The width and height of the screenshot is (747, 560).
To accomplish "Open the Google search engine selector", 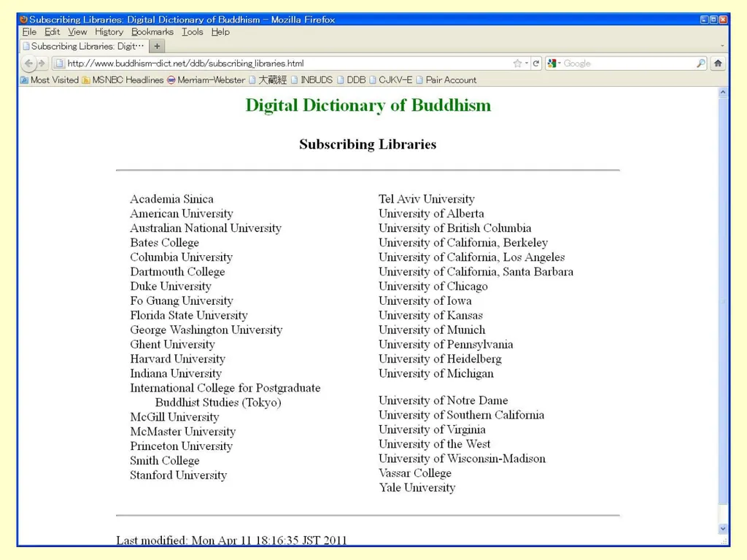I will 554,63.
